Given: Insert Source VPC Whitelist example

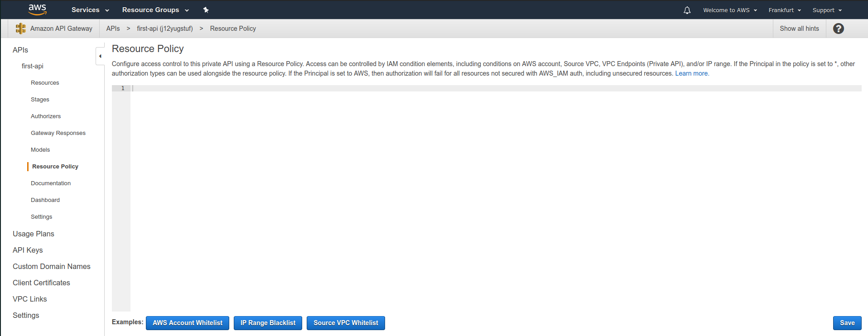Looking at the screenshot, I should pos(346,323).
